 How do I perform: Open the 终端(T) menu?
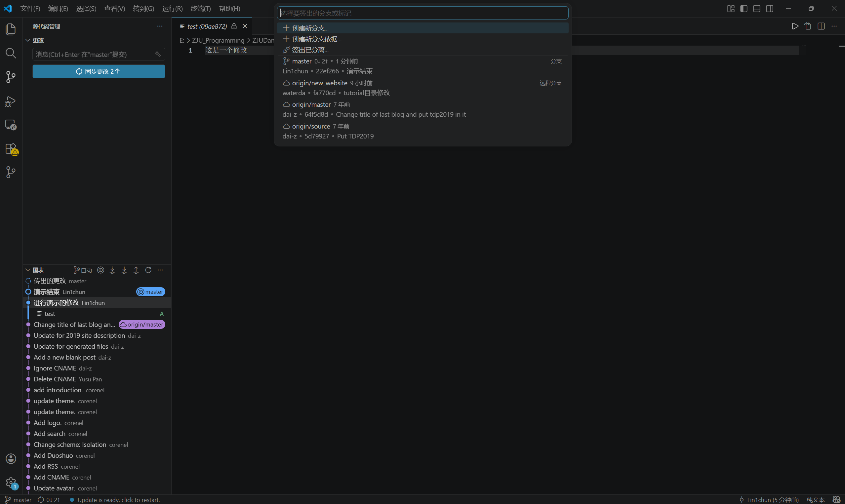tap(201, 9)
